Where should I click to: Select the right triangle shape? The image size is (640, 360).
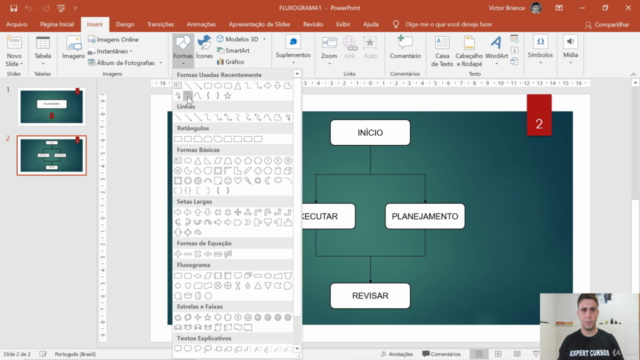(208, 160)
